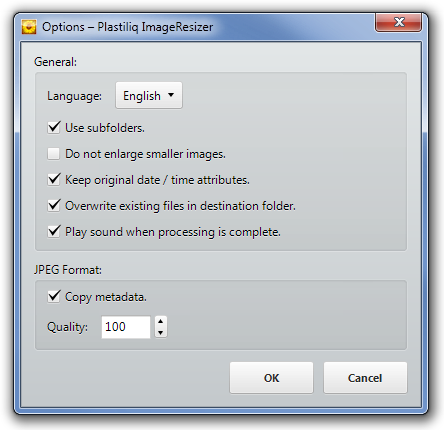Close the Options dialog with the X
The width and height of the screenshot is (444, 430).
click(398, 22)
